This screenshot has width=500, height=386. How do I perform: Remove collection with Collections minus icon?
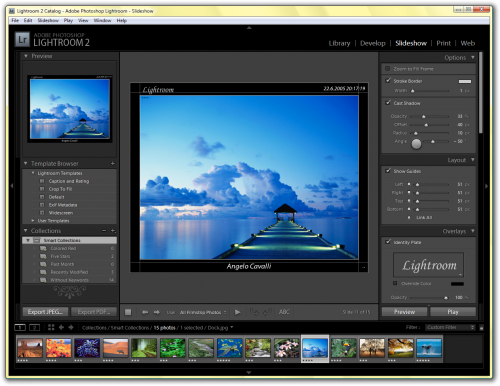point(104,230)
